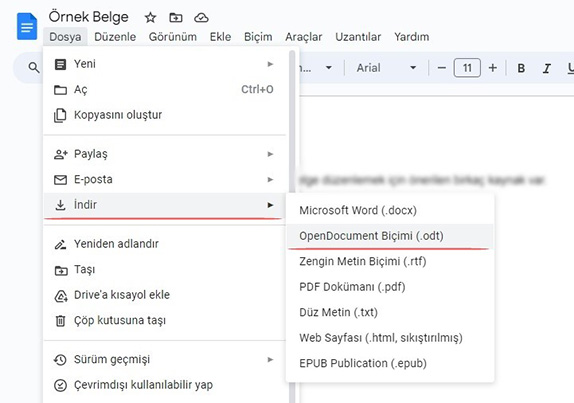Open the Uzantılar menu

click(358, 37)
